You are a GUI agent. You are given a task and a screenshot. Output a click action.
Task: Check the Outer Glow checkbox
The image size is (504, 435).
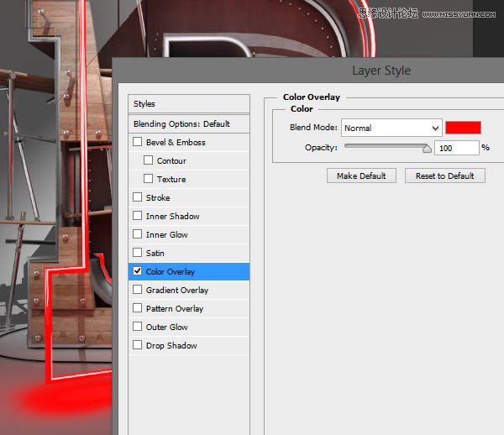pos(137,327)
